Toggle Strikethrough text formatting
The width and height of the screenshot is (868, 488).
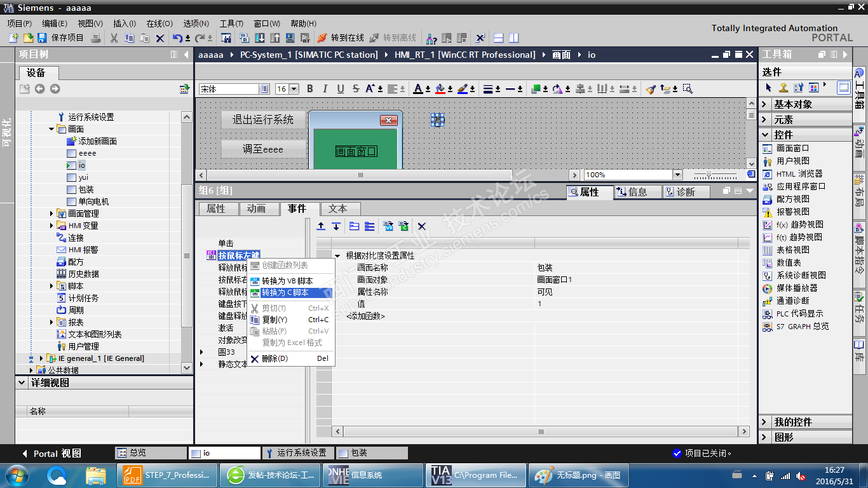coord(356,89)
